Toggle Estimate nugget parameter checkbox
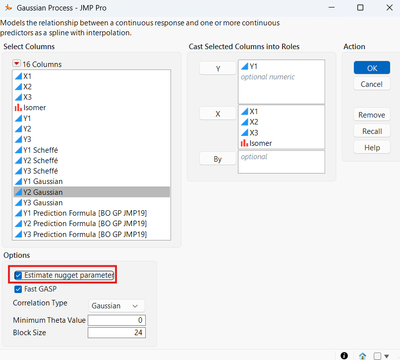 click(18, 275)
